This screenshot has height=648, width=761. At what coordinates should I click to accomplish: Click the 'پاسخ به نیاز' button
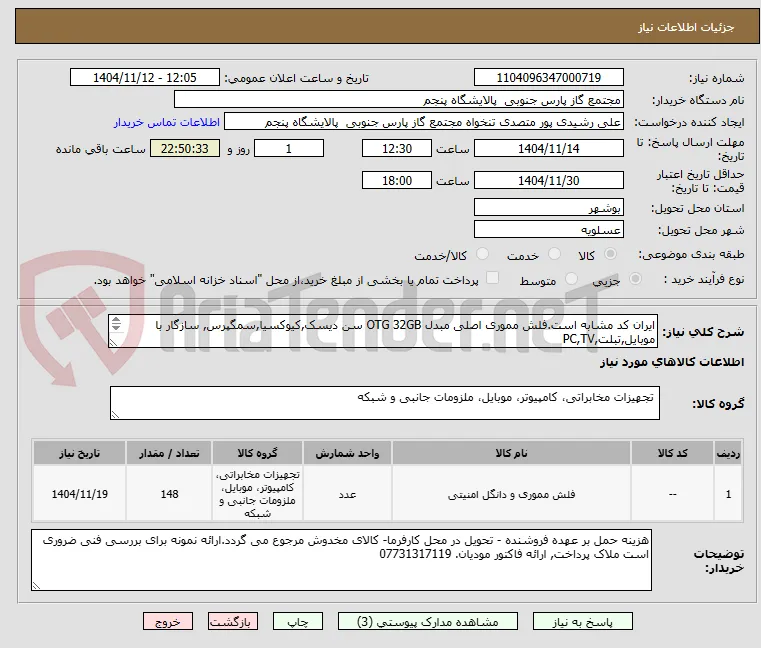[x=582, y=621]
